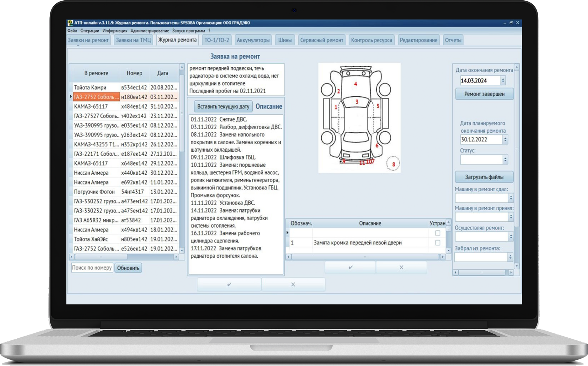Switch to the Редактирование tab

click(x=419, y=40)
